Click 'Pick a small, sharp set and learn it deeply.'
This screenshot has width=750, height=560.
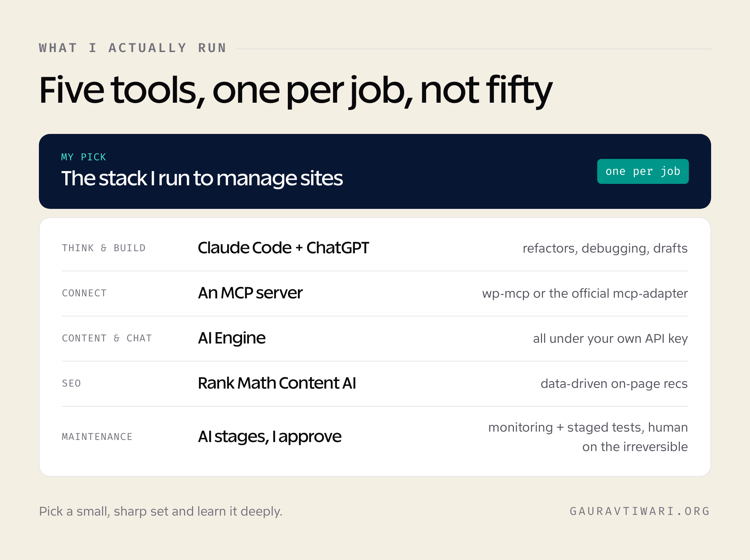(x=161, y=511)
